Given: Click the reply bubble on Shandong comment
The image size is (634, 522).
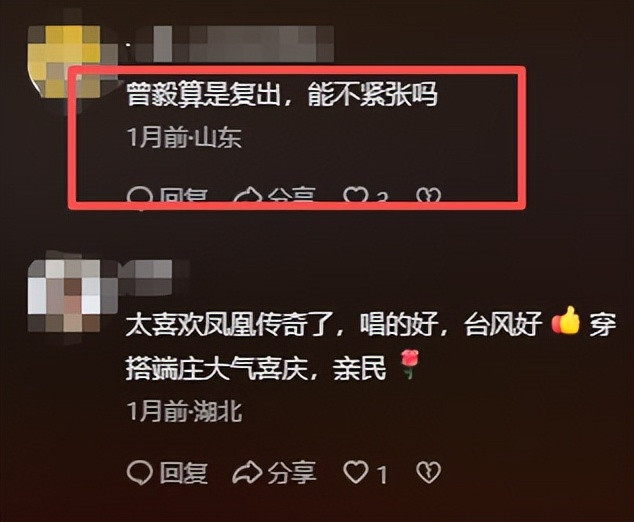Looking at the screenshot, I should pos(139,195).
